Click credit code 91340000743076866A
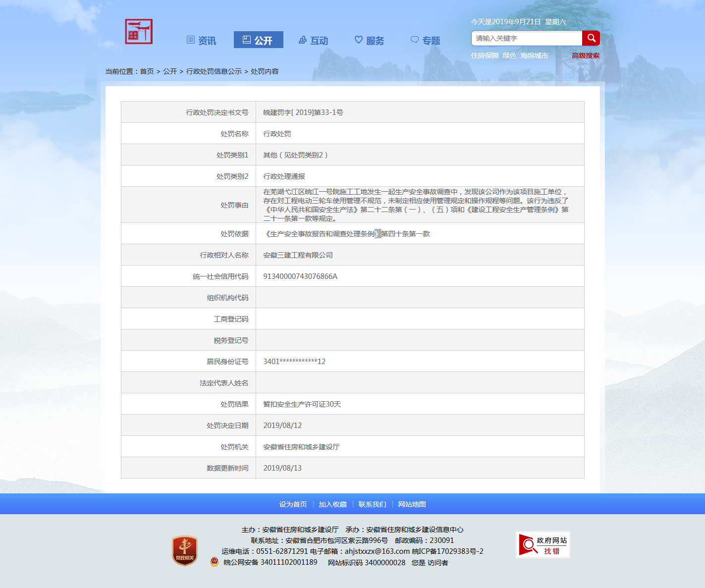 (300, 276)
